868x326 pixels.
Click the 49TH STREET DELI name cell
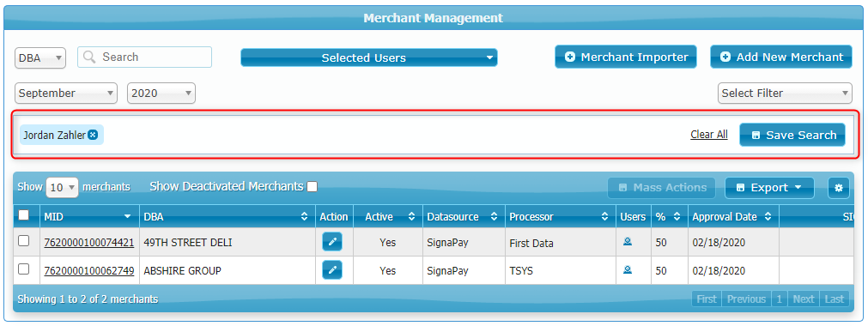227,243
